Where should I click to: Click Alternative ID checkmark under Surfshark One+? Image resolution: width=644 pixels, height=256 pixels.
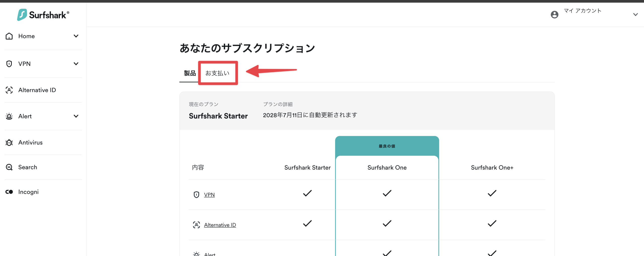[492, 223]
